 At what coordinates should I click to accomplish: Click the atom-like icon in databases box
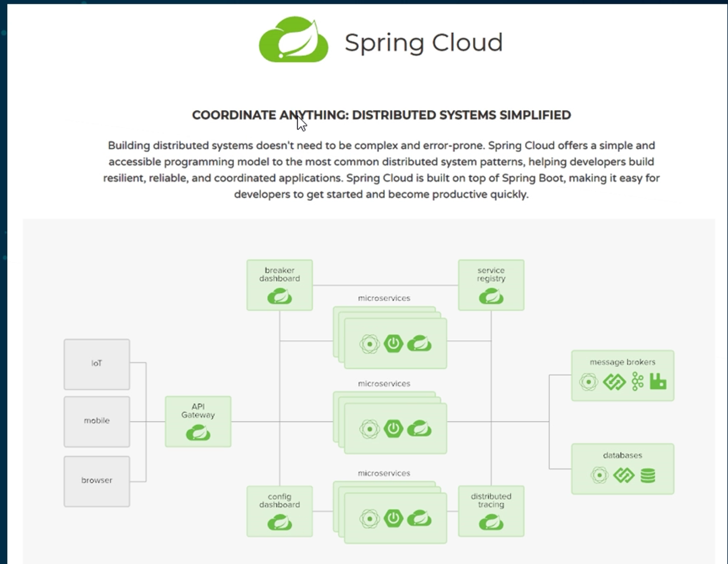(598, 476)
